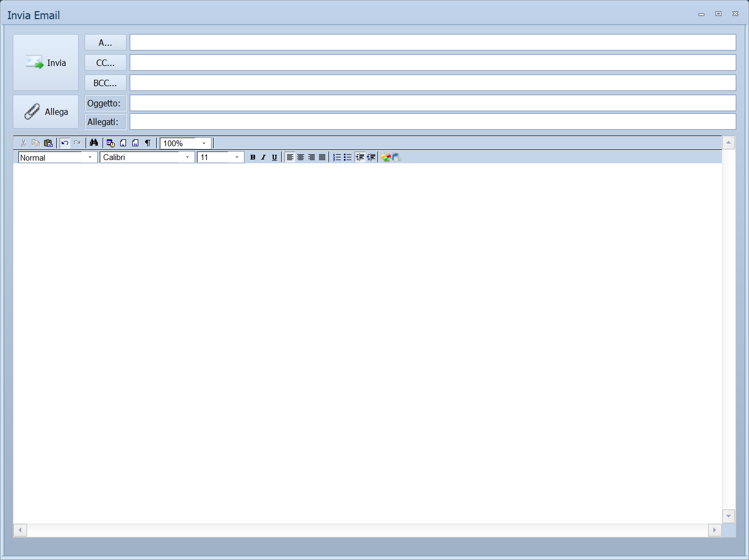Click the Redo arrow icon
Viewport: 749px width, 560px height.
(77, 143)
